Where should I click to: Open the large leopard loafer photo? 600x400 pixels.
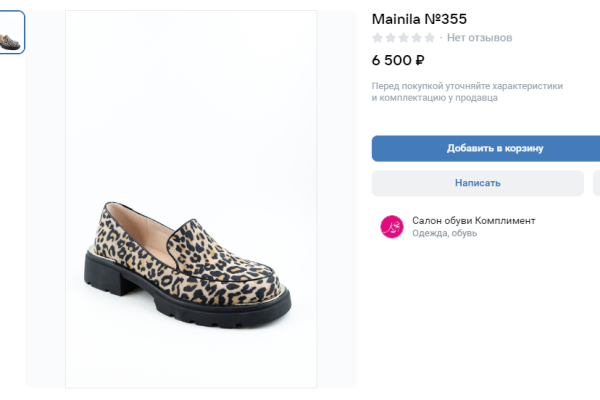[x=191, y=199]
